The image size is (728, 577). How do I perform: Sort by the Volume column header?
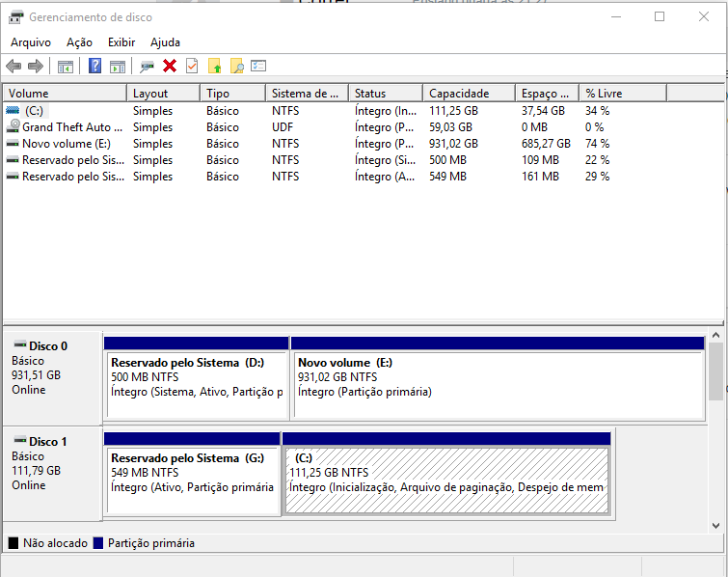tap(65, 94)
